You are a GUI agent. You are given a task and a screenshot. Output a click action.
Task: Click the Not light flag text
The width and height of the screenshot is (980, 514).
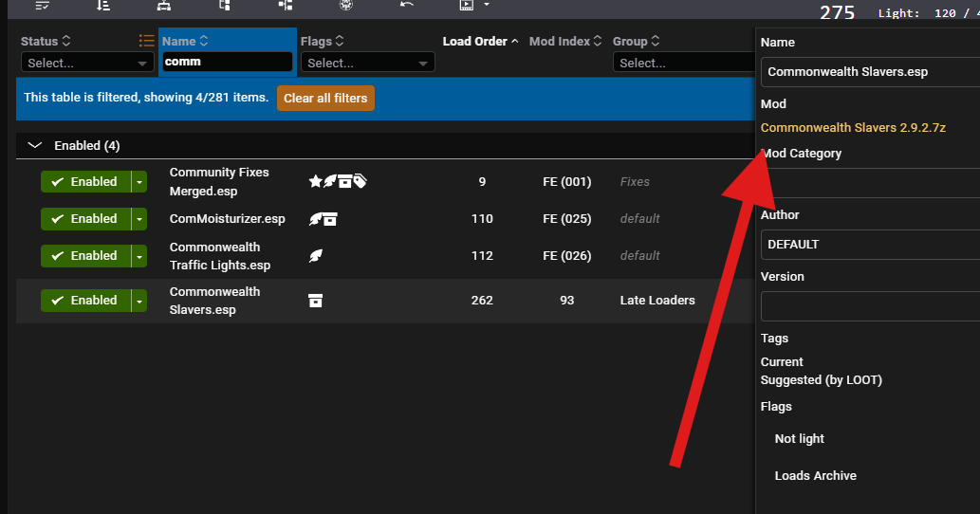tap(800, 438)
